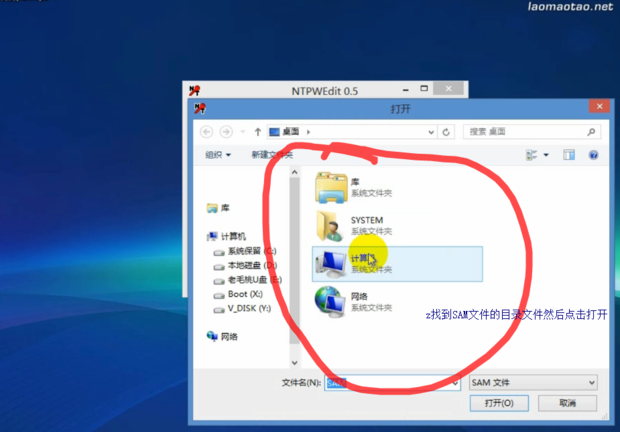Click the search magnifier icon
Viewport: 620px width, 432px height.
click(x=591, y=132)
